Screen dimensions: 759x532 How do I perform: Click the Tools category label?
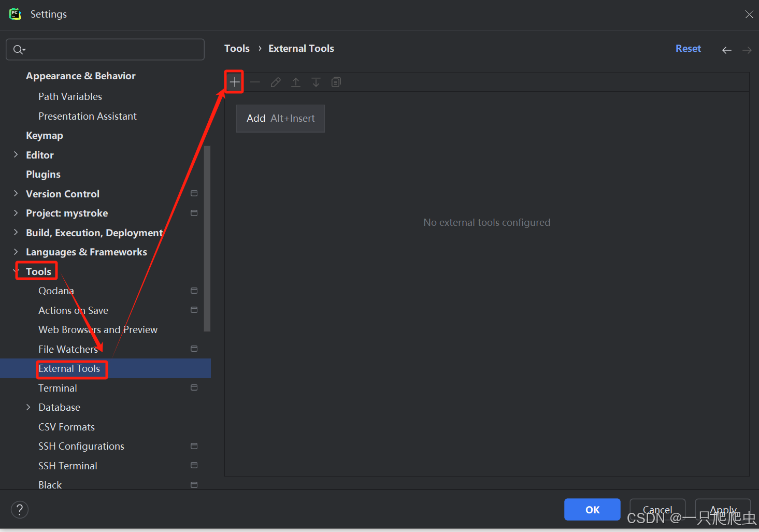[38, 271]
